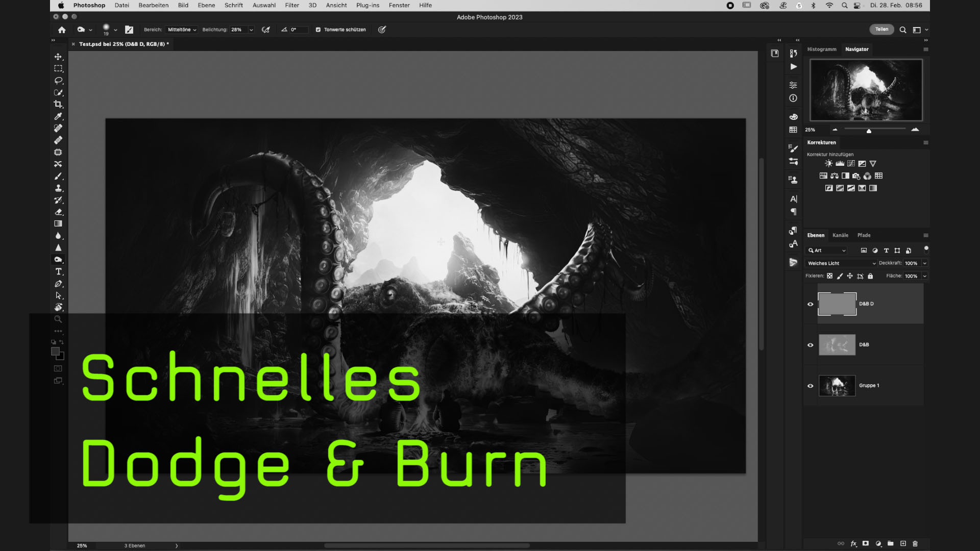Select the Zoom tool
Image resolution: width=980 pixels, height=551 pixels.
pyautogui.click(x=58, y=319)
